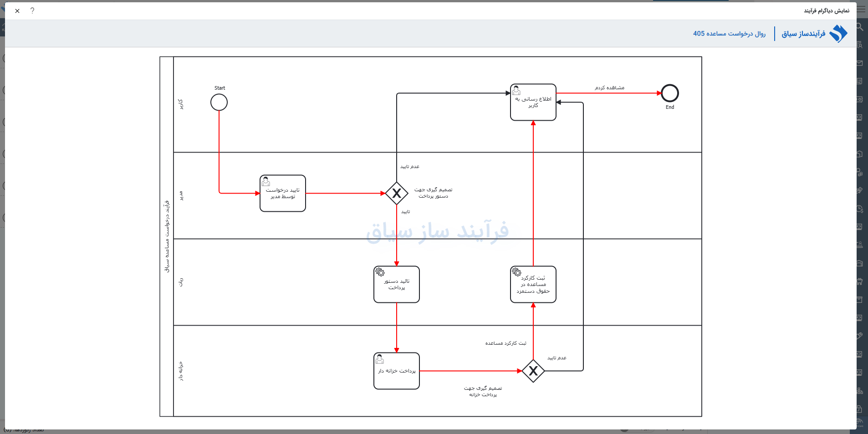This screenshot has width=868, height=434.
Task: Click the Start event circle
Action: tap(219, 102)
